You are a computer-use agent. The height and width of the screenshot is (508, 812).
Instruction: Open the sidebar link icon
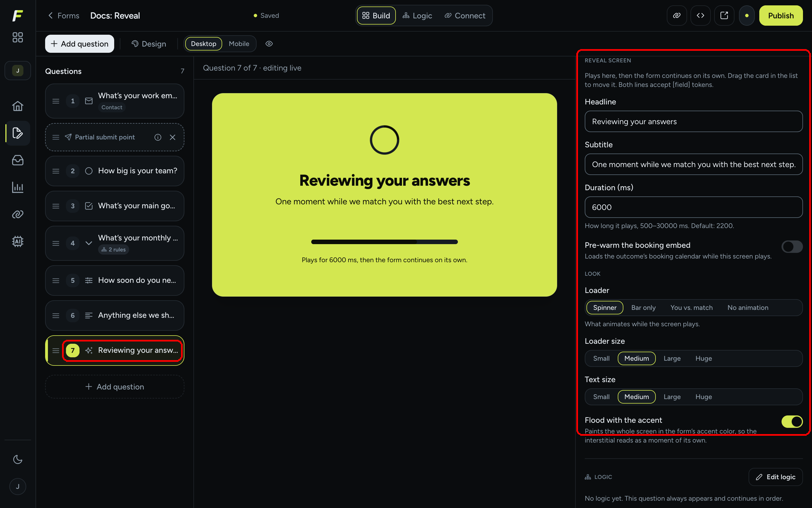click(17, 214)
